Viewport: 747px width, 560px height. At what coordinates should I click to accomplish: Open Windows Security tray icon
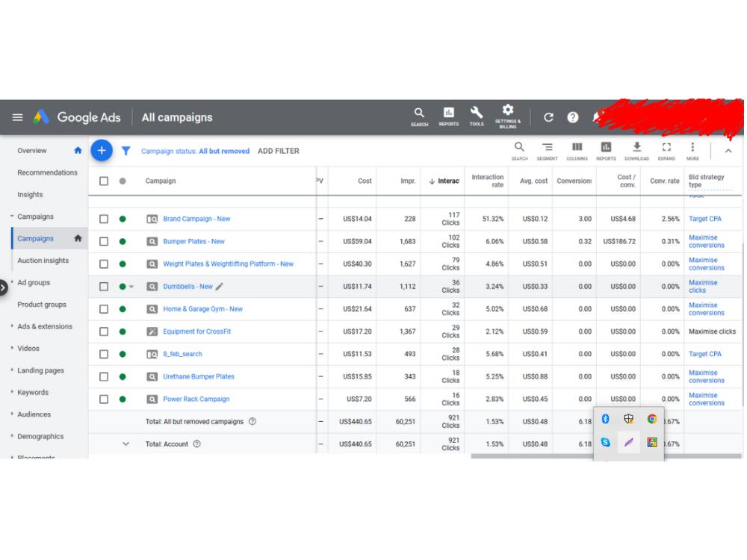pos(628,419)
